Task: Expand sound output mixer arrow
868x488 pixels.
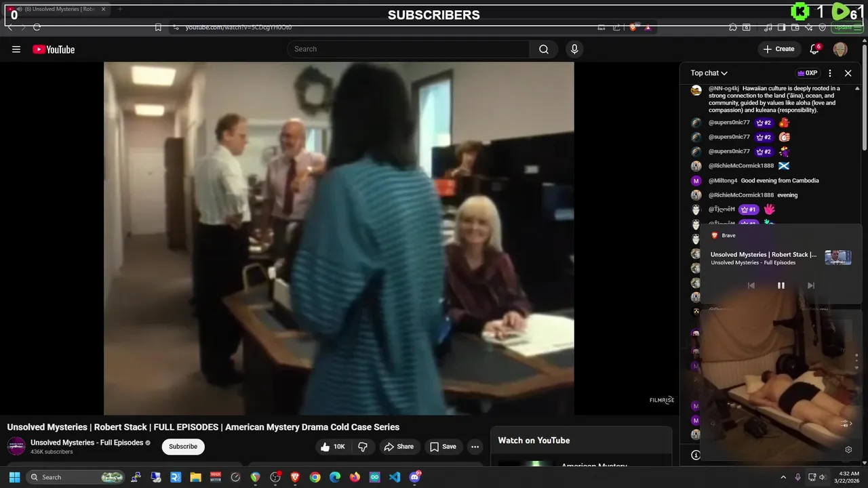Action: (x=846, y=424)
